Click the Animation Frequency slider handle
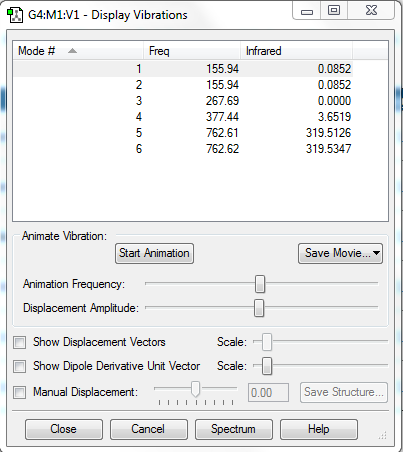Image resolution: width=403 pixels, height=452 pixels. coord(260,284)
